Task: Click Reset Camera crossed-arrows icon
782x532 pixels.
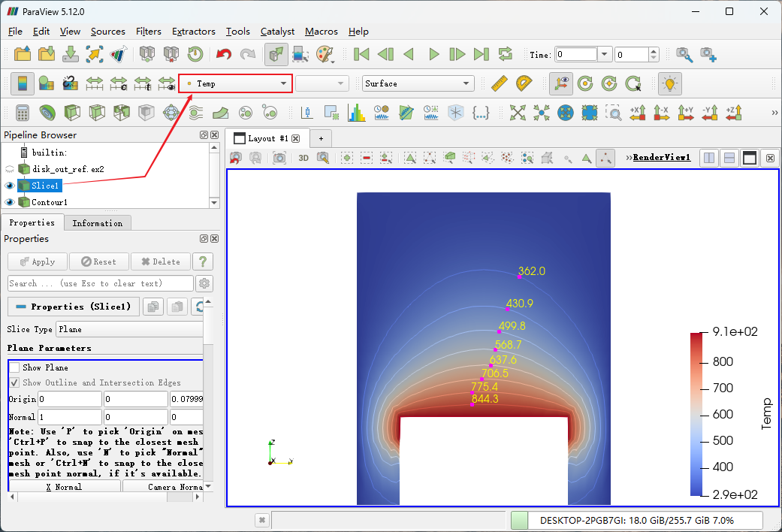Action: click(x=518, y=113)
